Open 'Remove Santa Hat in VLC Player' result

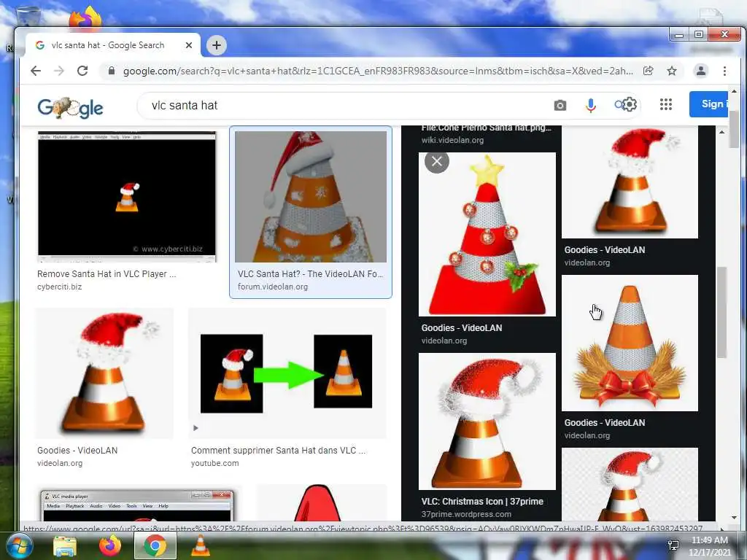pyautogui.click(x=107, y=274)
